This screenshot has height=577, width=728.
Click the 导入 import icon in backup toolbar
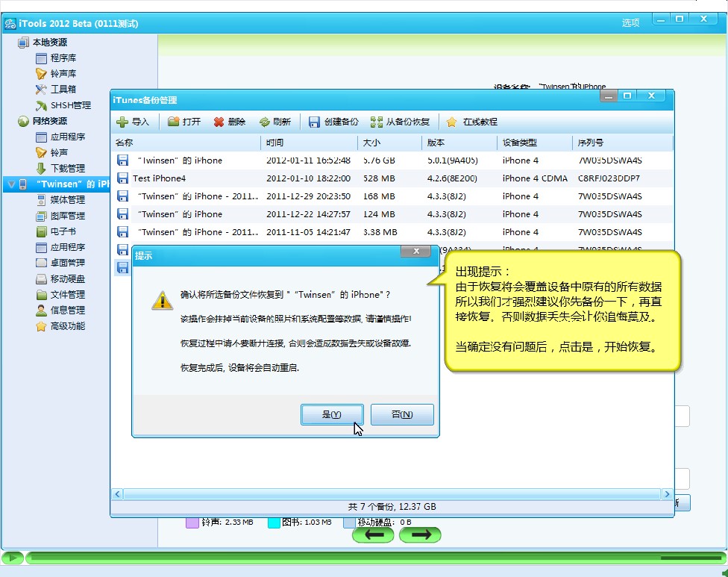click(x=122, y=122)
